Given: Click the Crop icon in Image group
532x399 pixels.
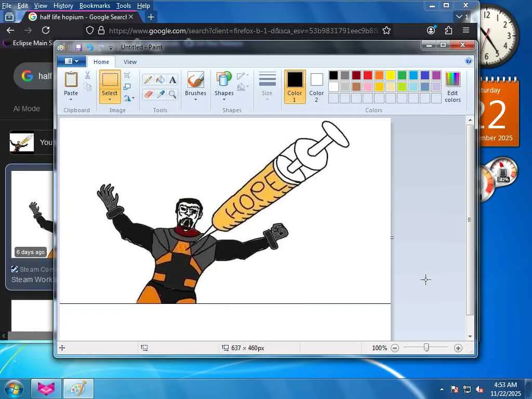Looking at the screenshot, I should point(127,75).
